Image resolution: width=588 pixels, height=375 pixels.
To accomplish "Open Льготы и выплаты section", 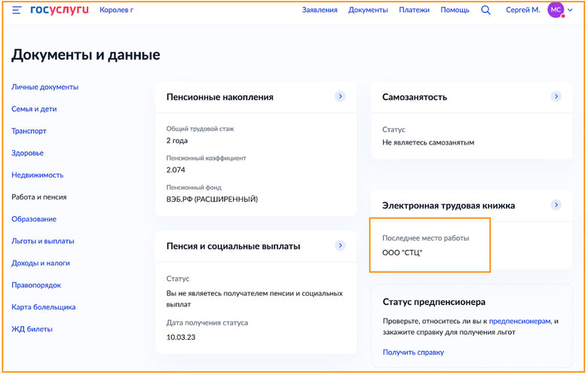I will pyautogui.click(x=42, y=241).
